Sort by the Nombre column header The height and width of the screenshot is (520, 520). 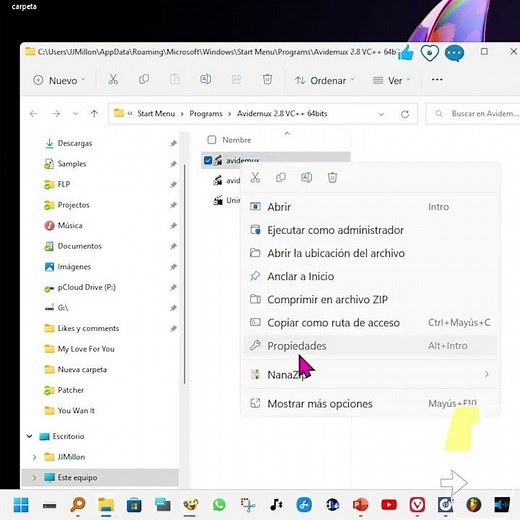(x=237, y=140)
